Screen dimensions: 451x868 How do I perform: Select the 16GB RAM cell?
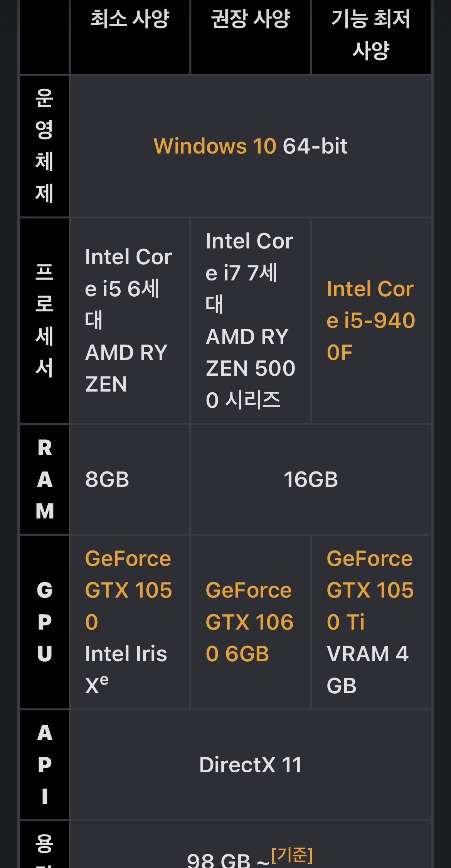click(x=311, y=480)
